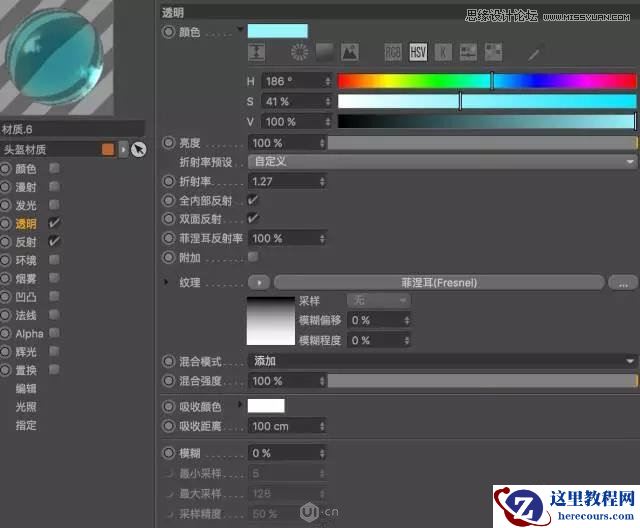The height and width of the screenshot is (528, 640).
Task: Click the 折射率 stepper arrows
Action: [x=322, y=182]
